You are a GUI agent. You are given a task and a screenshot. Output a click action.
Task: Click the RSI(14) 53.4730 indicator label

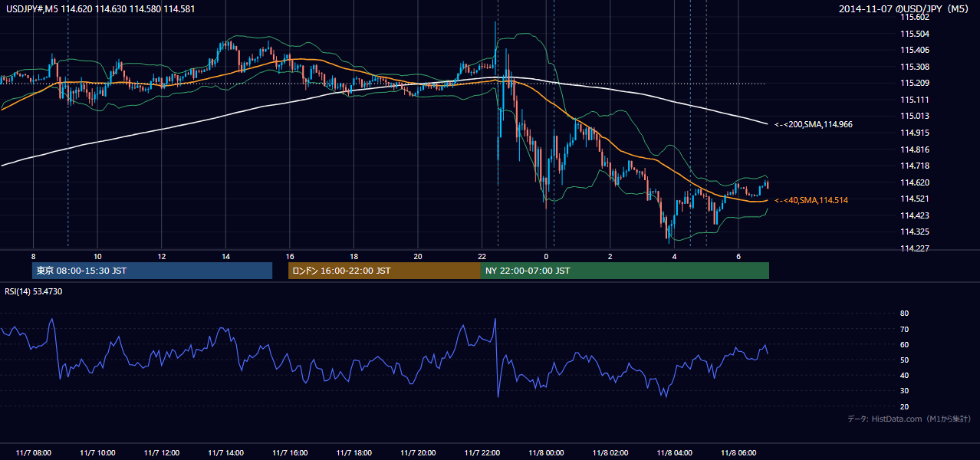pyautogui.click(x=34, y=291)
